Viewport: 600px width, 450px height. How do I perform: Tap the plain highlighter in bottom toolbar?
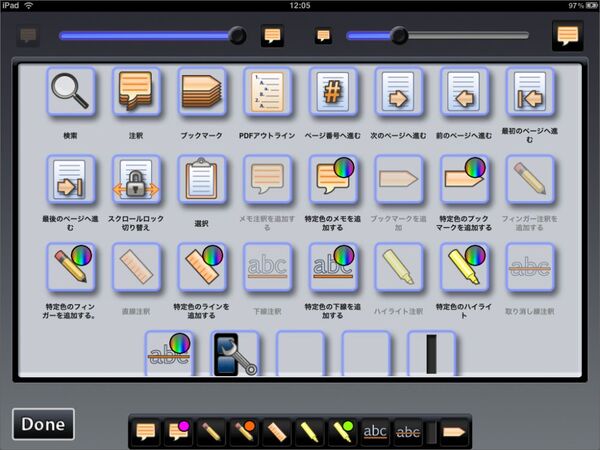pyautogui.click(x=309, y=432)
